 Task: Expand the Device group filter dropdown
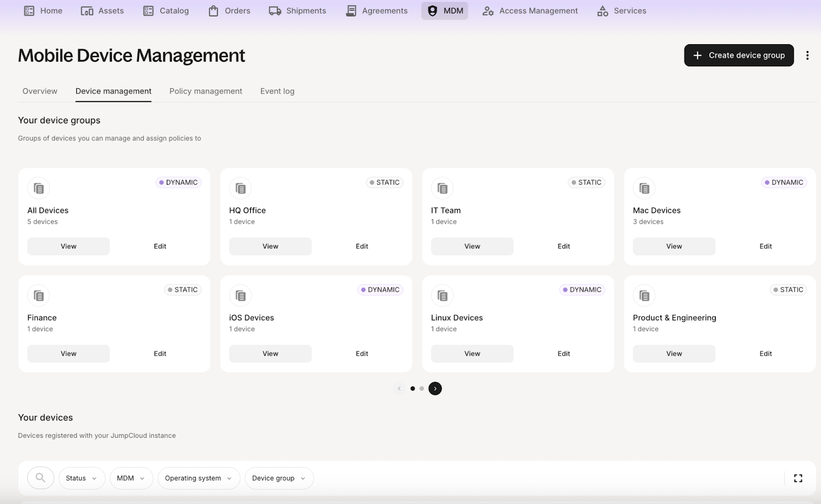point(279,478)
